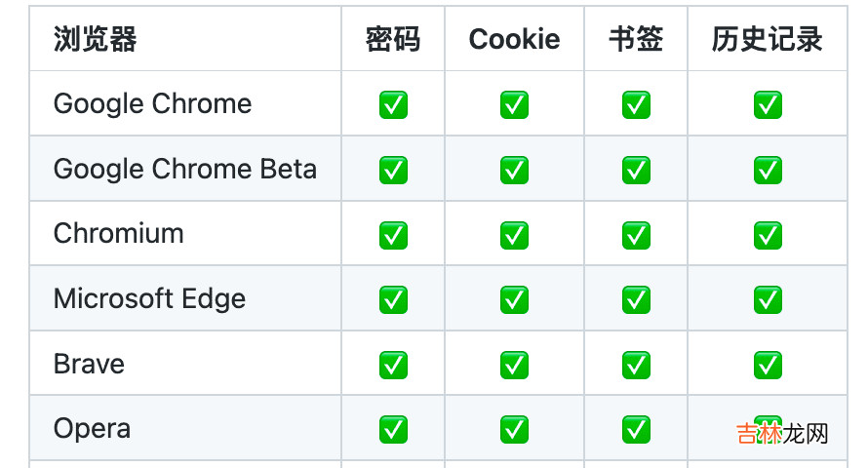Click the 浏览器 column header
The image size is (868, 468).
pos(95,39)
